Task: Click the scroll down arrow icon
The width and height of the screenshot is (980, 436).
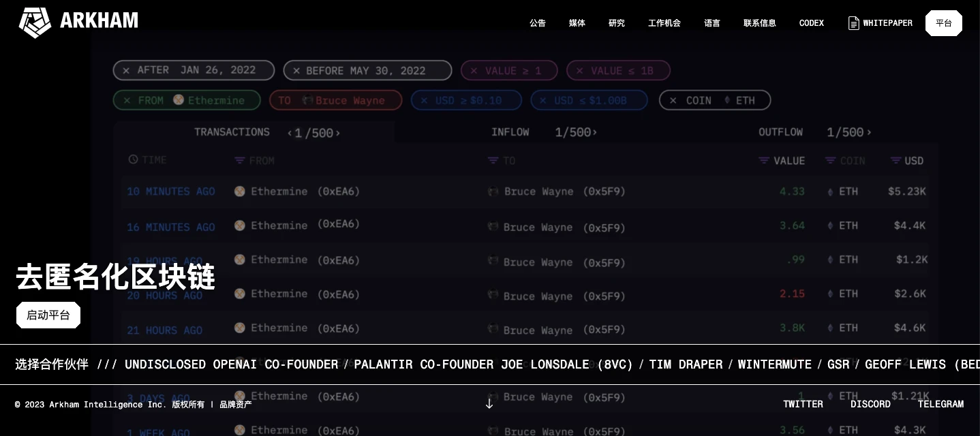Action: click(x=489, y=403)
